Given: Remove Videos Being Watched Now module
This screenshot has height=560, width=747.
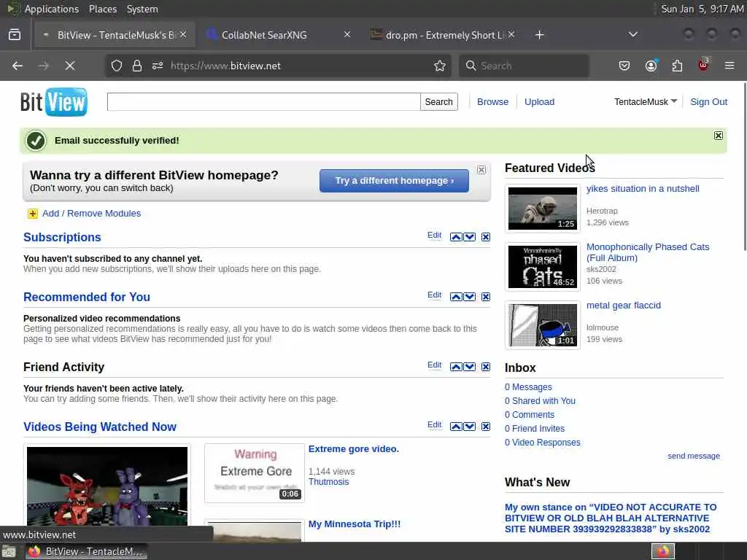Looking at the screenshot, I should pyautogui.click(x=485, y=426).
